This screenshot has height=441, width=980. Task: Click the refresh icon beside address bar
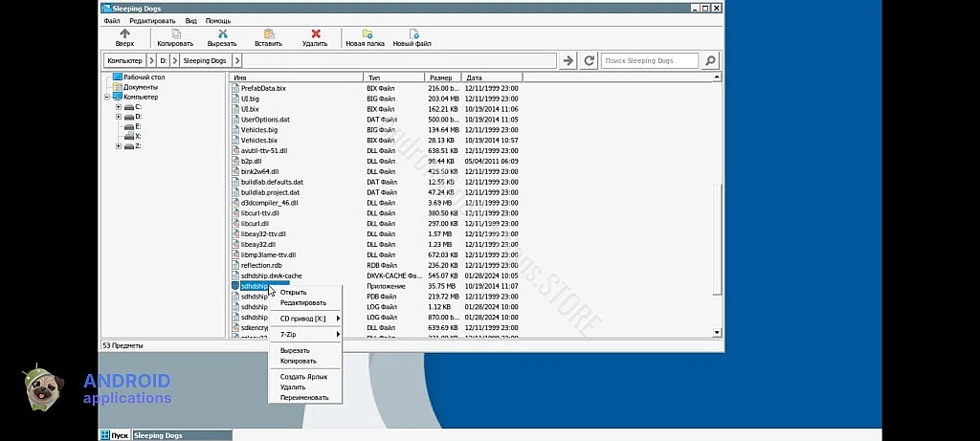point(589,60)
